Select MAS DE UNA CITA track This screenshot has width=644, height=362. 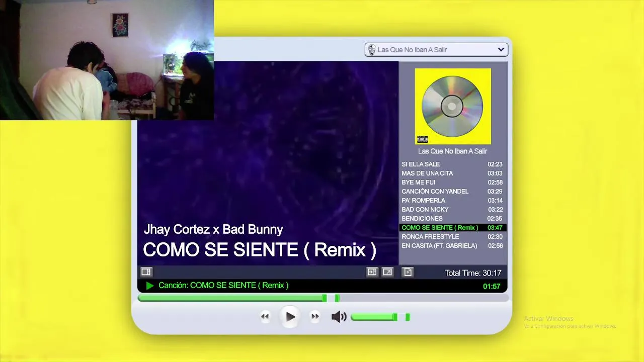coord(452,173)
